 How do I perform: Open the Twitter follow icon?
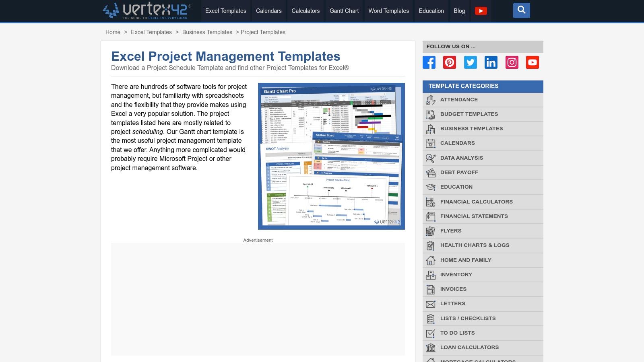[471, 62]
